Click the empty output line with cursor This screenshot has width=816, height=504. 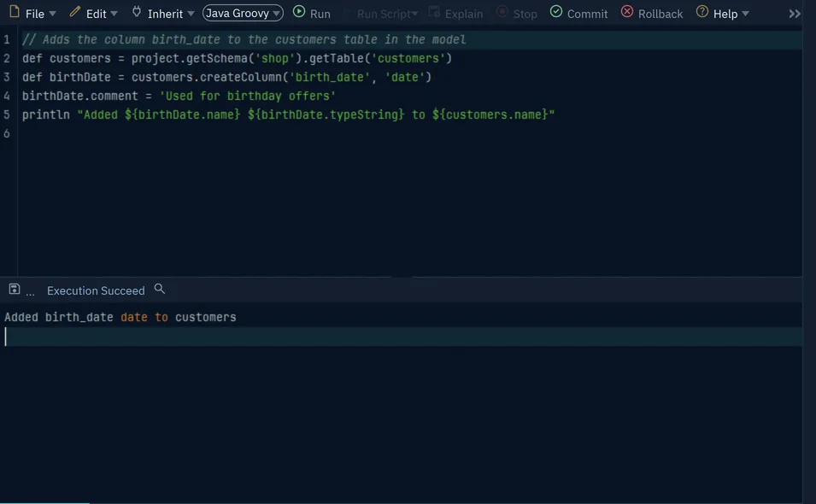coord(402,337)
